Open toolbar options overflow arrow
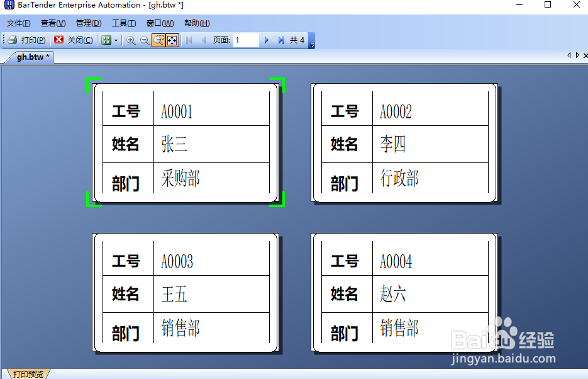This screenshot has width=588, height=379. (x=312, y=45)
